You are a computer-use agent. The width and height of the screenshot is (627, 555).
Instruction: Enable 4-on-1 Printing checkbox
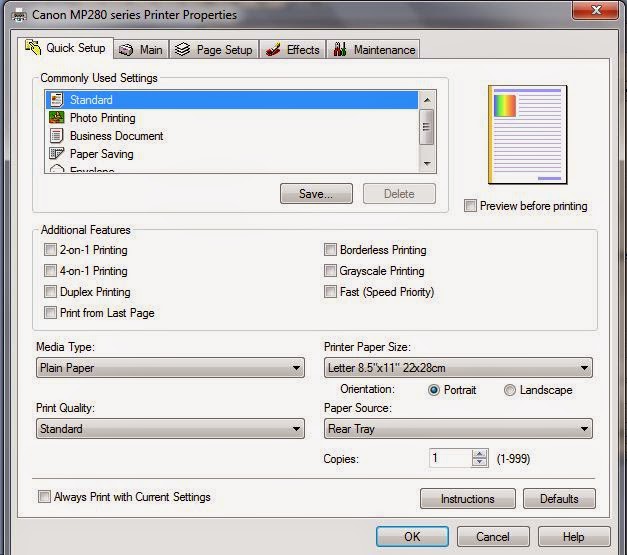(50, 271)
